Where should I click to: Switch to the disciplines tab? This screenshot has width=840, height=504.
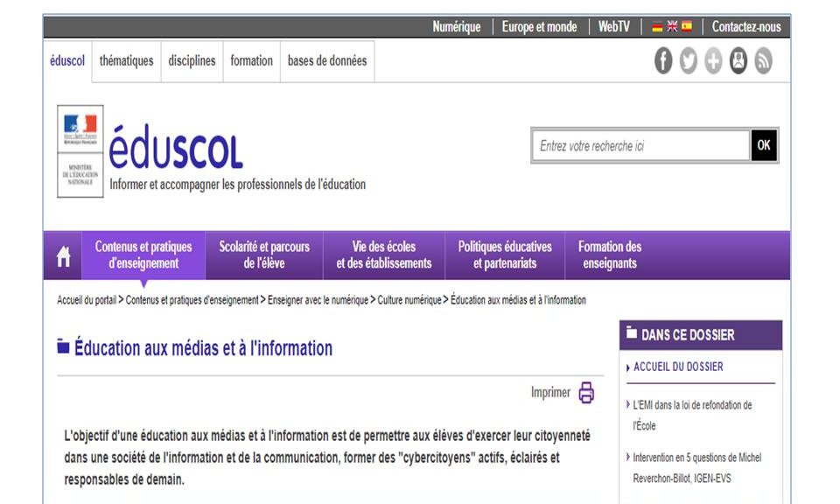tap(192, 61)
